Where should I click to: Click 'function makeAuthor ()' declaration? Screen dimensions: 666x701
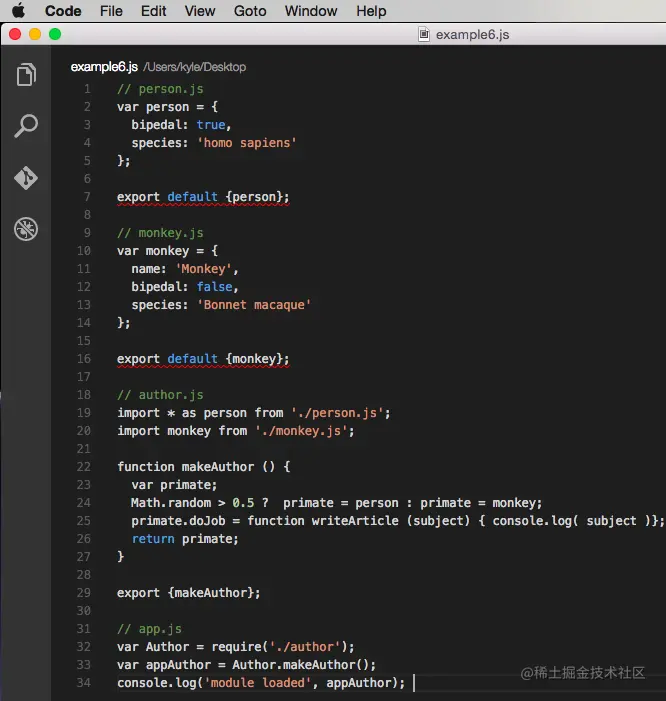tap(196, 467)
